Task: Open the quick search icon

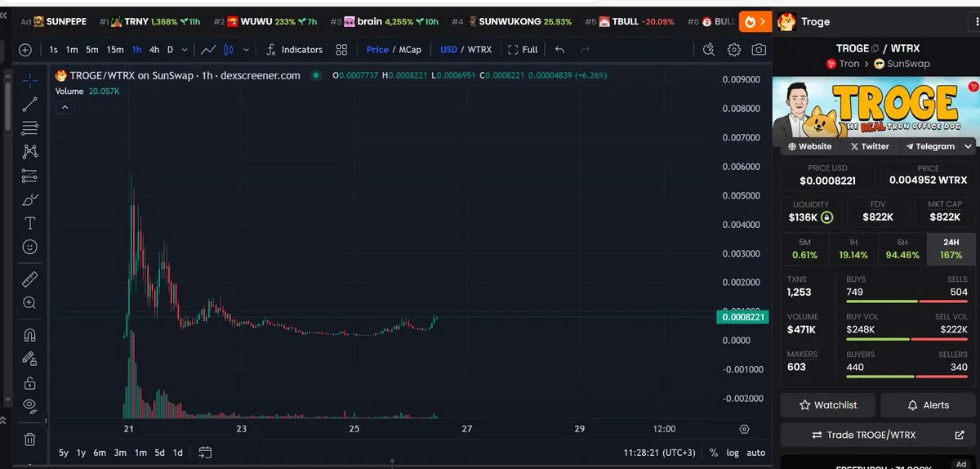Action: click(x=709, y=50)
